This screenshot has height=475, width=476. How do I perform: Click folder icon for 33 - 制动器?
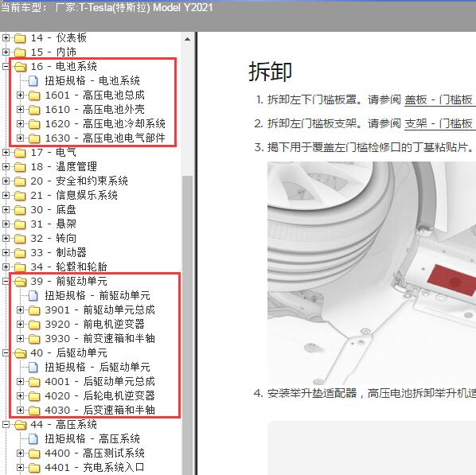coord(20,253)
